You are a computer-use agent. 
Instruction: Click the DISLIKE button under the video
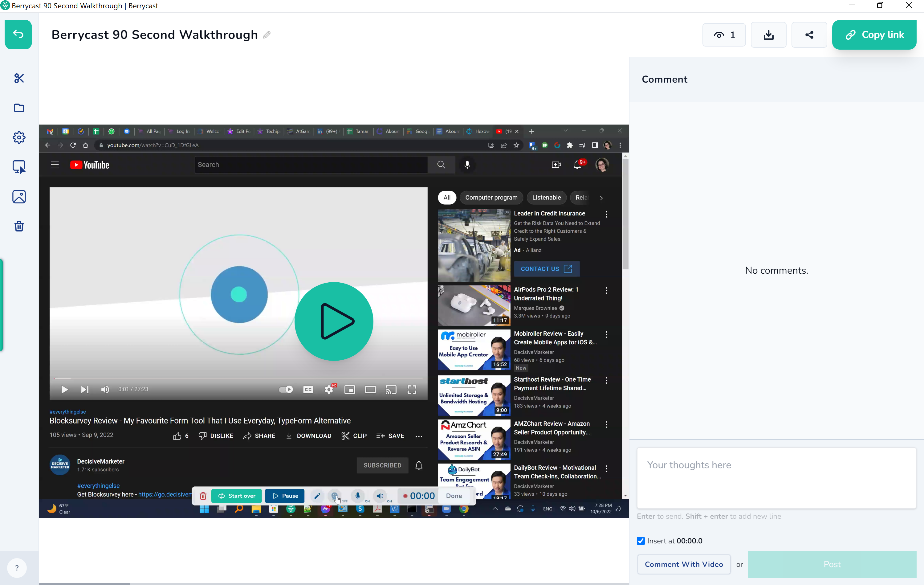216,436
